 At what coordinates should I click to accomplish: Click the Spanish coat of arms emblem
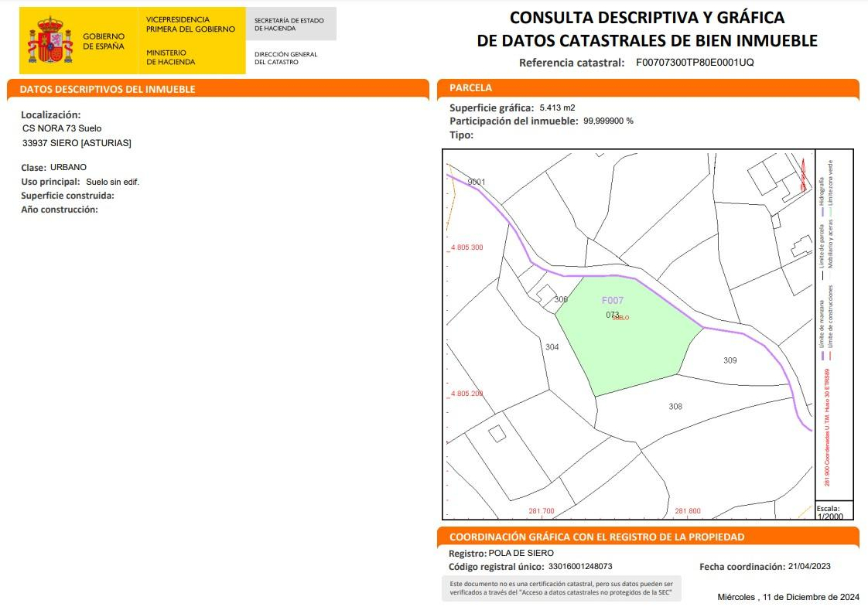coord(50,41)
